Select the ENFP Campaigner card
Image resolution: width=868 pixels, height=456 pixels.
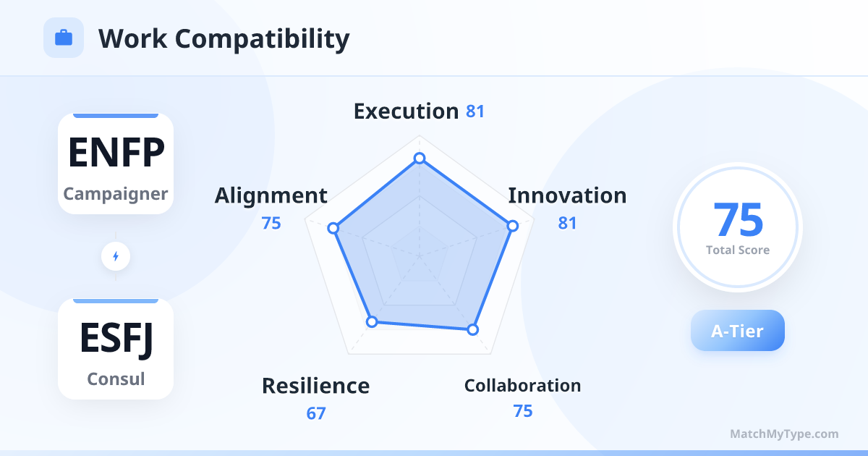[116, 164]
